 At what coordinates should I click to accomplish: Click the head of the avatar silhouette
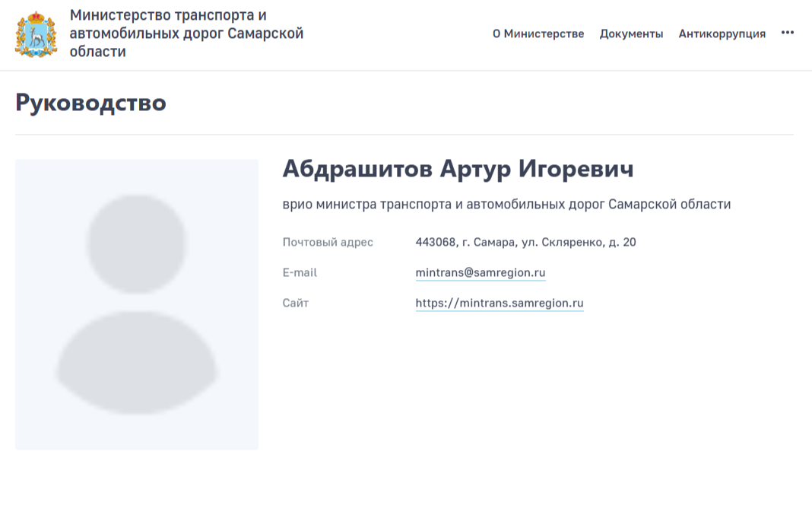click(x=137, y=243)
